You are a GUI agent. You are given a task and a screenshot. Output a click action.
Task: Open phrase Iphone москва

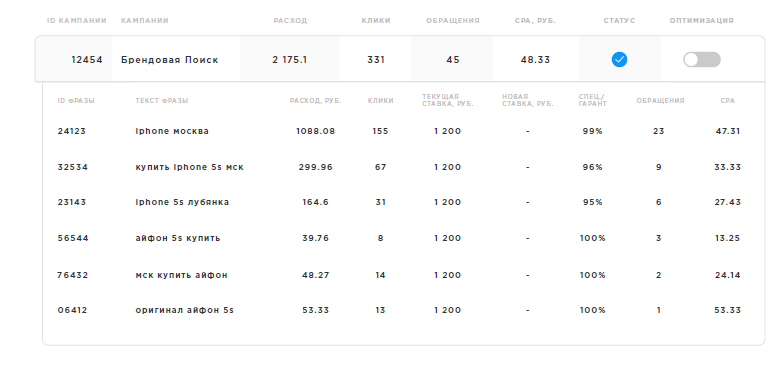tap(172, 131)
